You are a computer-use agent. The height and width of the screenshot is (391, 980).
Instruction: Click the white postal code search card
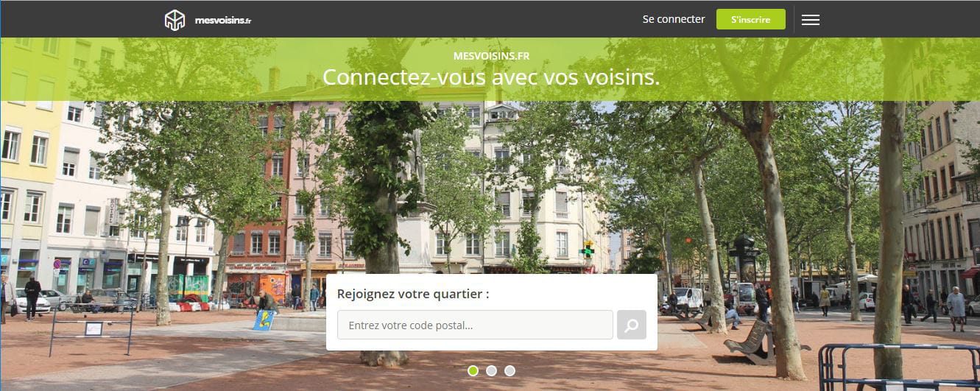click(492, 312)
